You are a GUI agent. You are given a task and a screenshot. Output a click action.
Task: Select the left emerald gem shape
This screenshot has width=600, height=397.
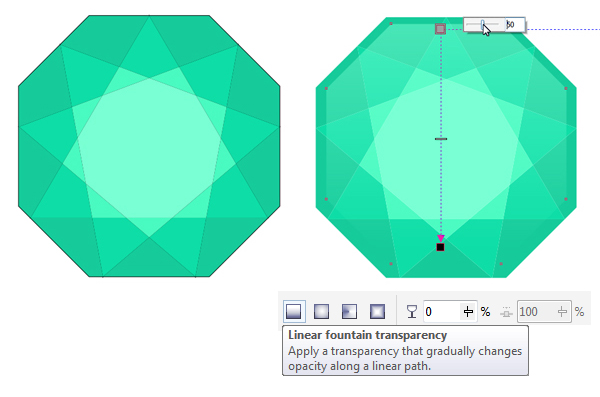click(149, 146)
